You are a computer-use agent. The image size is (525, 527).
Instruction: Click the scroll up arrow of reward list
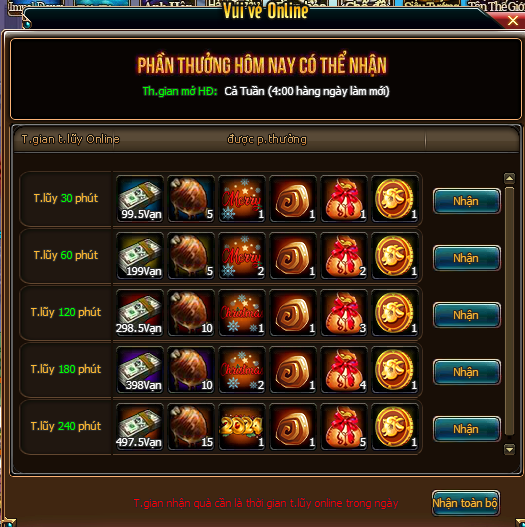[510, 178]
